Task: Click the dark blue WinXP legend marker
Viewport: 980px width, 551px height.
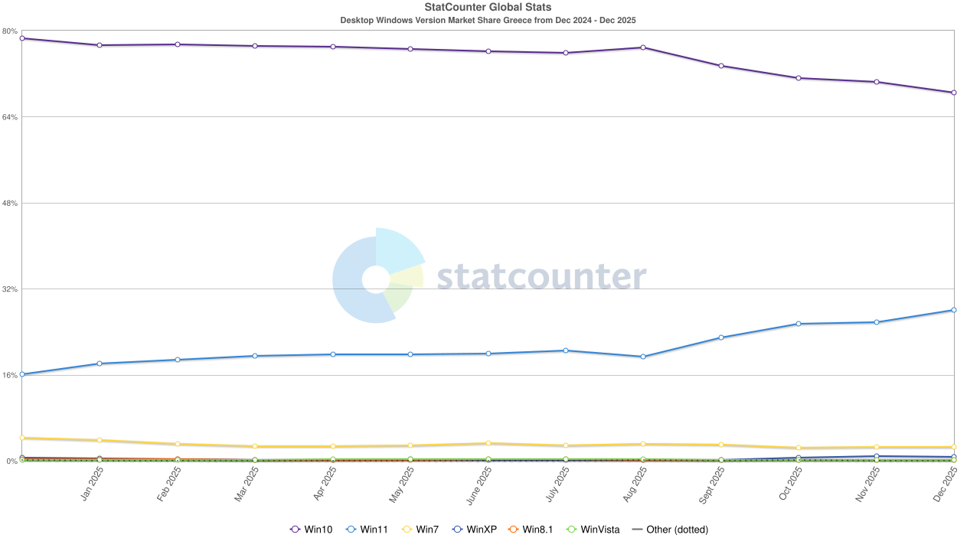Action: (457, 529)
